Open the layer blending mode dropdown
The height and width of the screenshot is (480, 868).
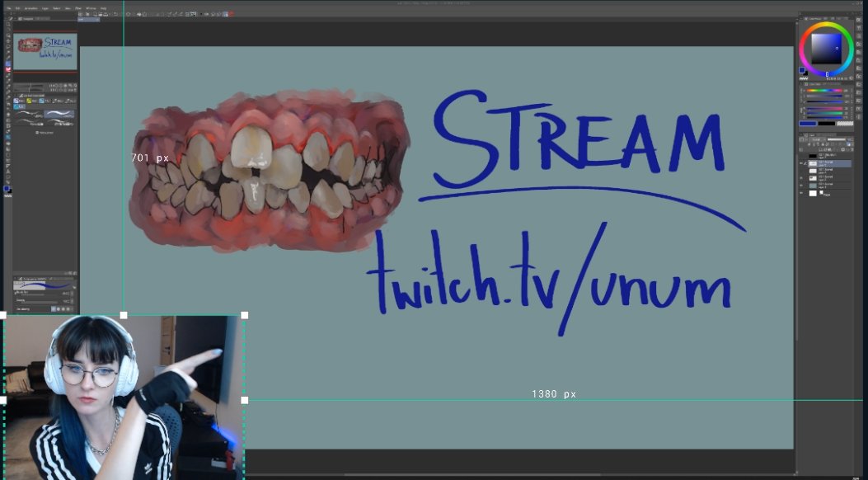pyautogui.click(x=817, y=139)
